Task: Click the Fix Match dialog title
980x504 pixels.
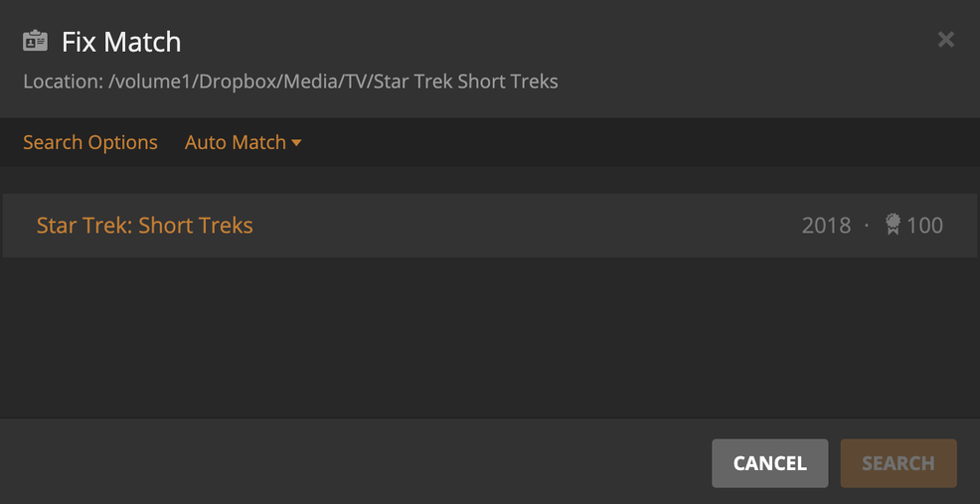Action: tap(121, 42)
